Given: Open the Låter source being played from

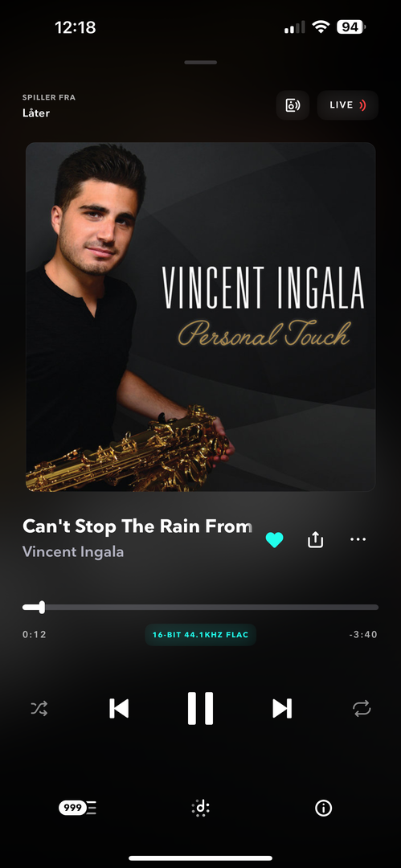Looking at the screenshot, I should click(x=36, y=113).
